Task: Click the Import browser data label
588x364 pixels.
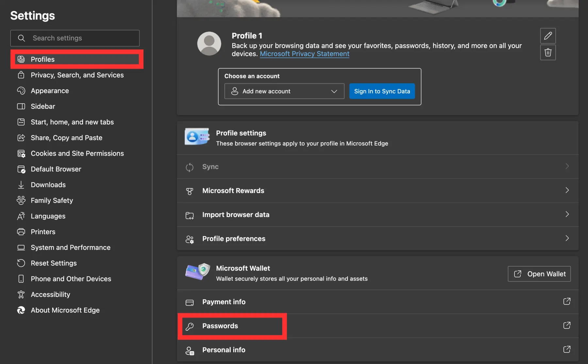Action: pos(236,215)
